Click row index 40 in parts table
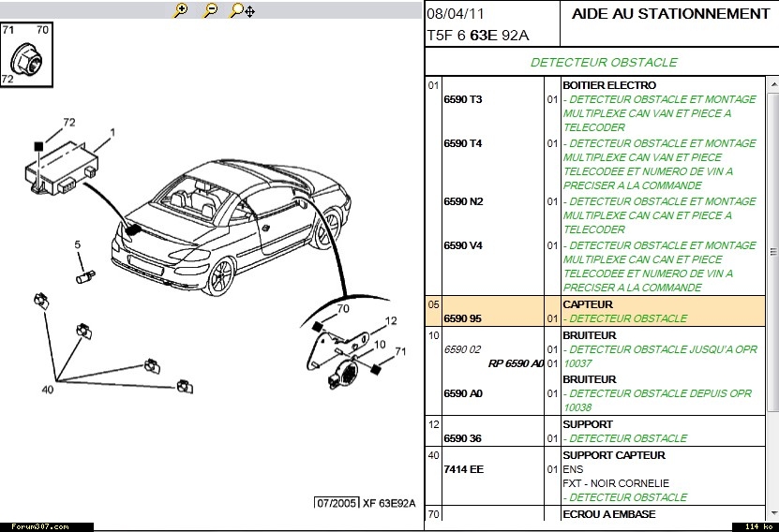779x532 pixels. click(x=433, y=455)
